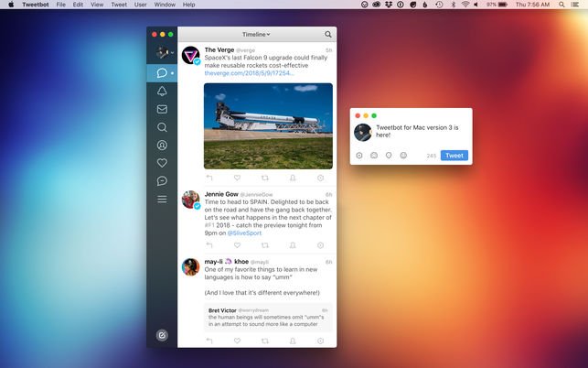Image resolution: width=588 pixels, height=368 pixels.
Task: Open The Verge profile name
Action: coord(219,50)
